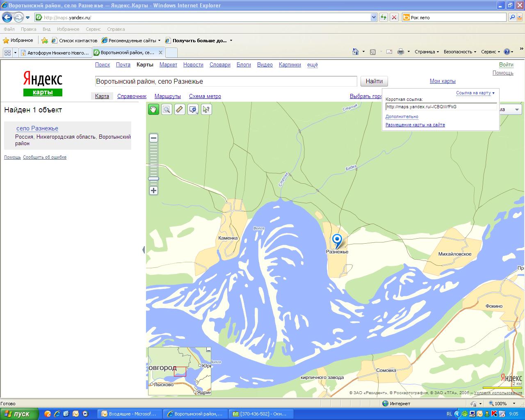Expand the Ссылка на карту dropdown
This screenshot has width=525, height=420.
[x=475, y=93]
